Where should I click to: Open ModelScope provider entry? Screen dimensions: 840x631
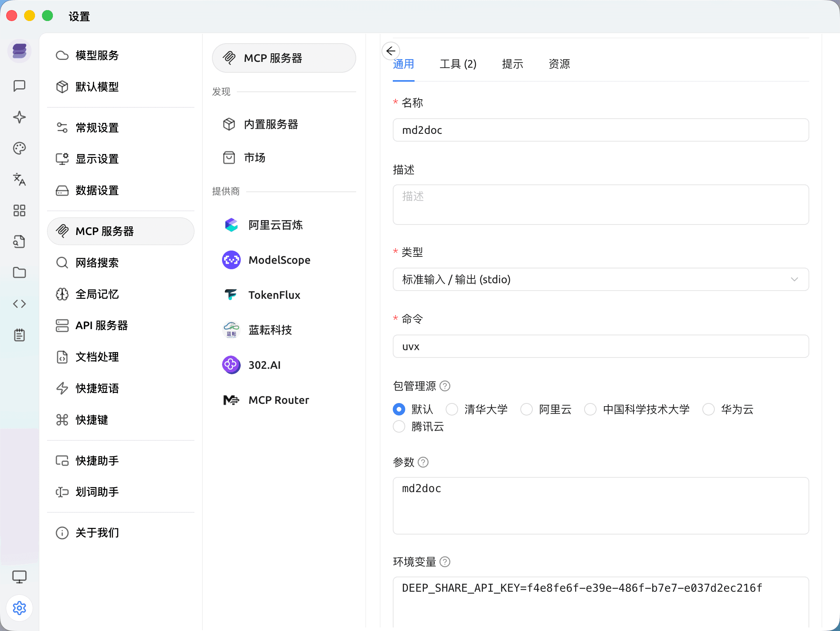tap(279, 260)
